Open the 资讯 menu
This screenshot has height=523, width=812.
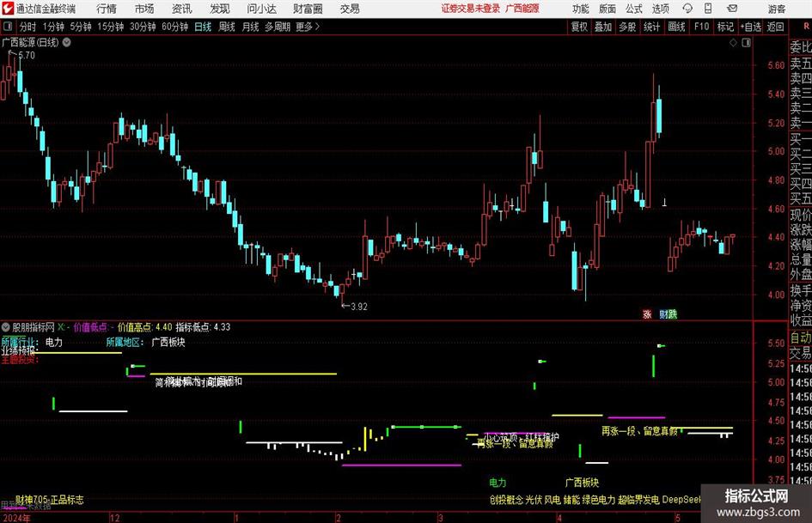181,9
